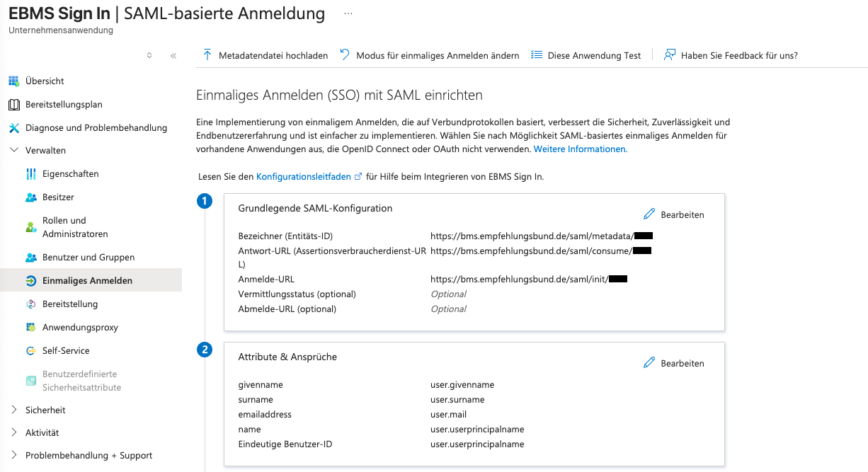Click the Benutzer und Gruppen icon
This screenshot has width=868, height=472.
coord(31,258)
